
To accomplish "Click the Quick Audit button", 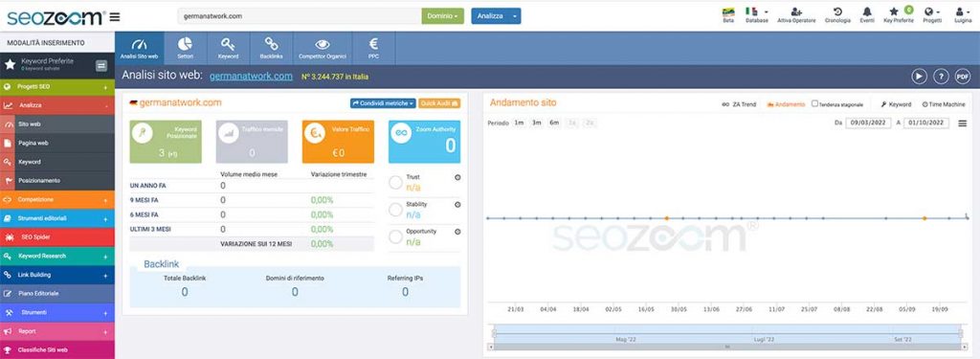I will pos(439,103).
